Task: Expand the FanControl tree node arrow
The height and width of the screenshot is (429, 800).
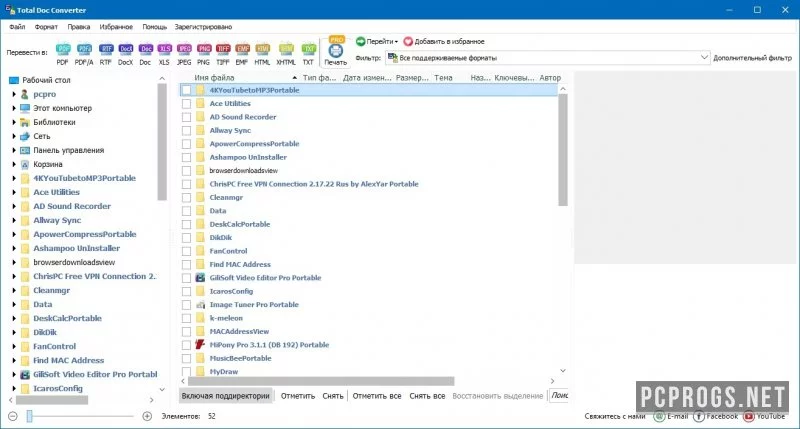Action: pos(14,346)
